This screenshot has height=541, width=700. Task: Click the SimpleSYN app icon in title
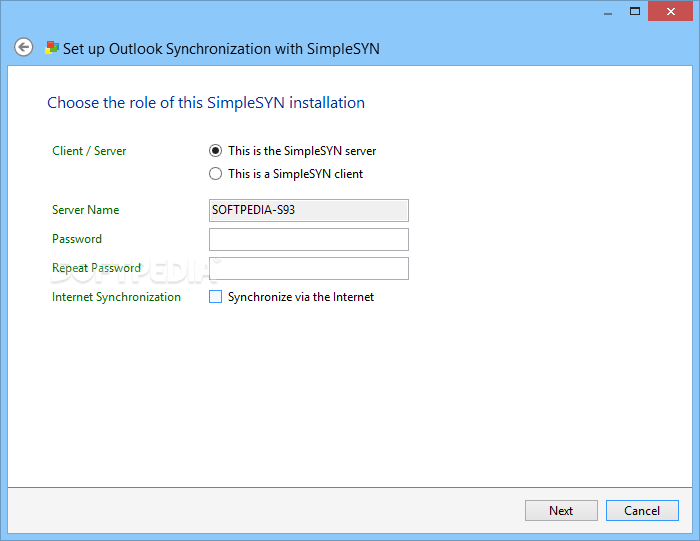52,47
